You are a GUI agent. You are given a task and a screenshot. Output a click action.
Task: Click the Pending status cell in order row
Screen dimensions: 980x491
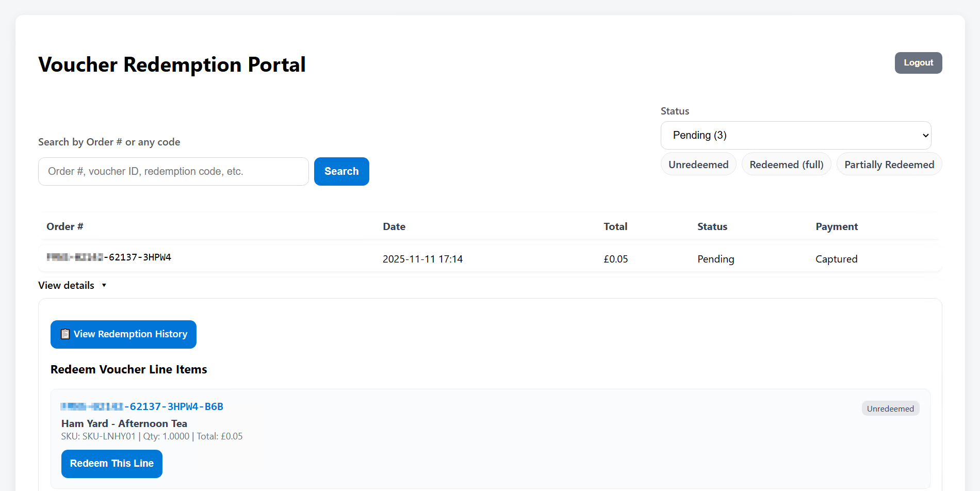tap(715, 259)
